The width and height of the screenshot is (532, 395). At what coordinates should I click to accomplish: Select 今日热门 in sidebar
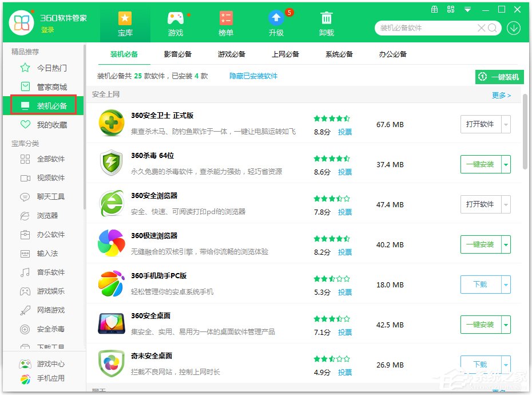[43, 68]
